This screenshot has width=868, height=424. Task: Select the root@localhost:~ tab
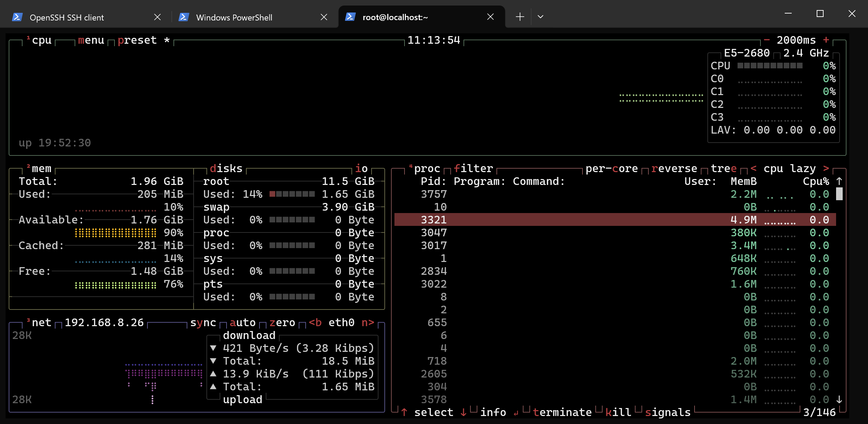pos(422,17)
